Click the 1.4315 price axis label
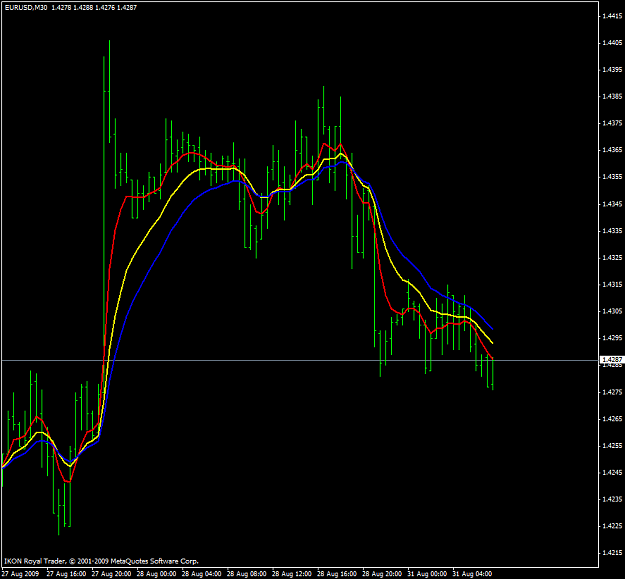 (612, 285)
